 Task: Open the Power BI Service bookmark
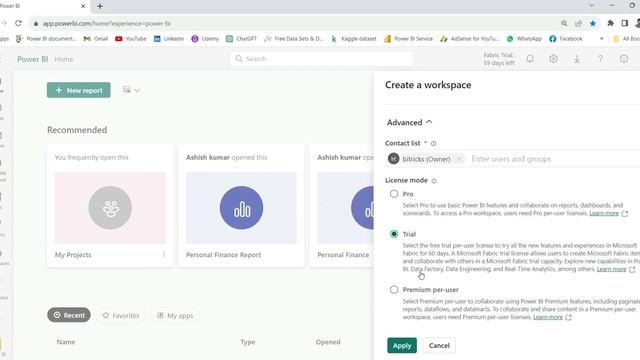[x=409, y=39]
